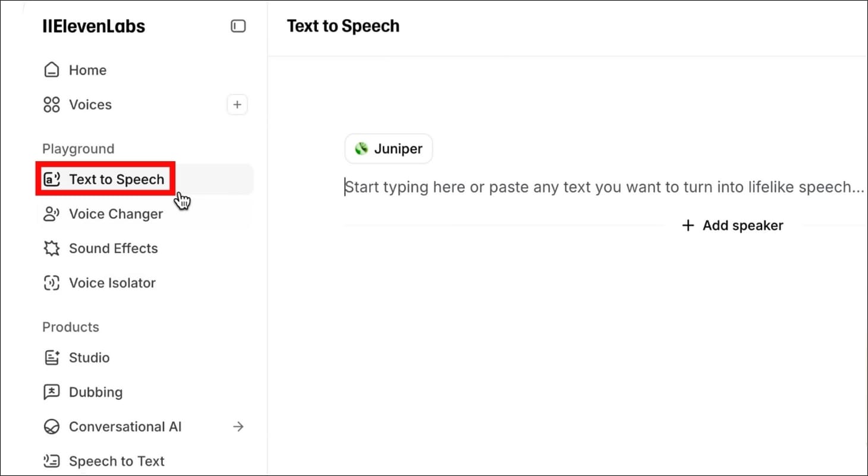The height and width of the screenshot is (476, 868).
Task: Select the Voice Isolator icon
Action: 52,283
